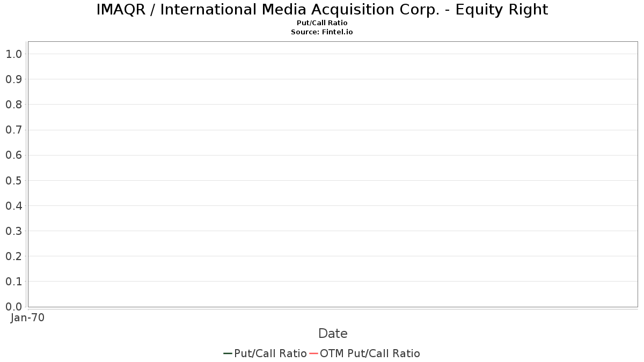Click the 0.0 y-axis label
Image resolution: width=644 pixels, height=362 pixels.
point(14,307)
